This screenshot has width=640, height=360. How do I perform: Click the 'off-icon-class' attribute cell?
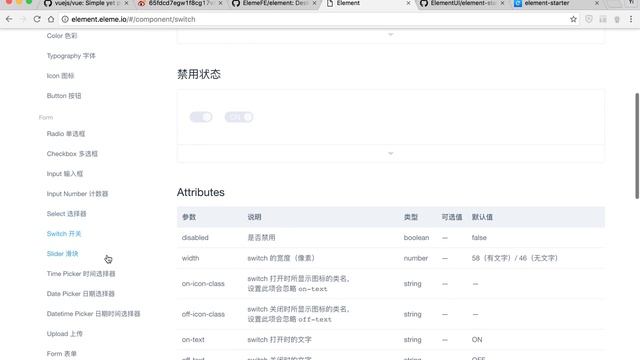pos(203,314)
